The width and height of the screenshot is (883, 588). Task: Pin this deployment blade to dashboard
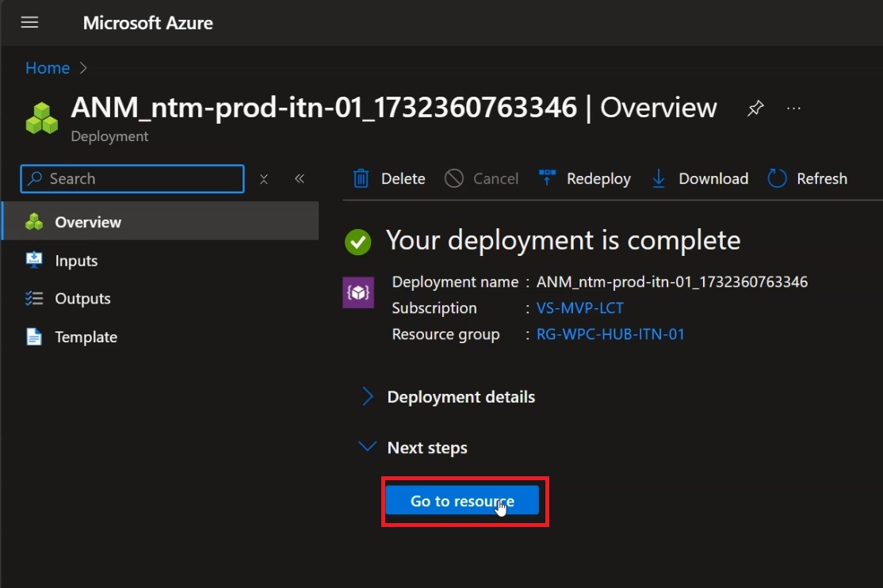tap(755, 108)
